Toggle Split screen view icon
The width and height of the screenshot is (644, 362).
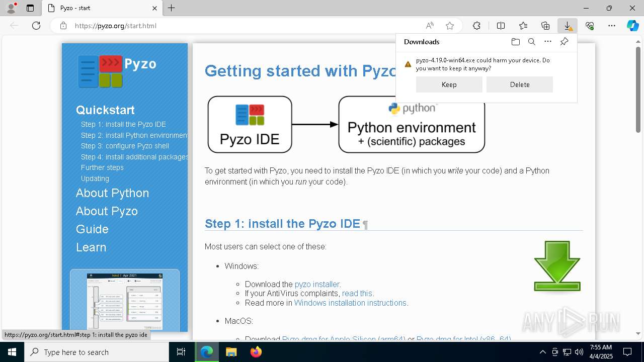[501, 26]
